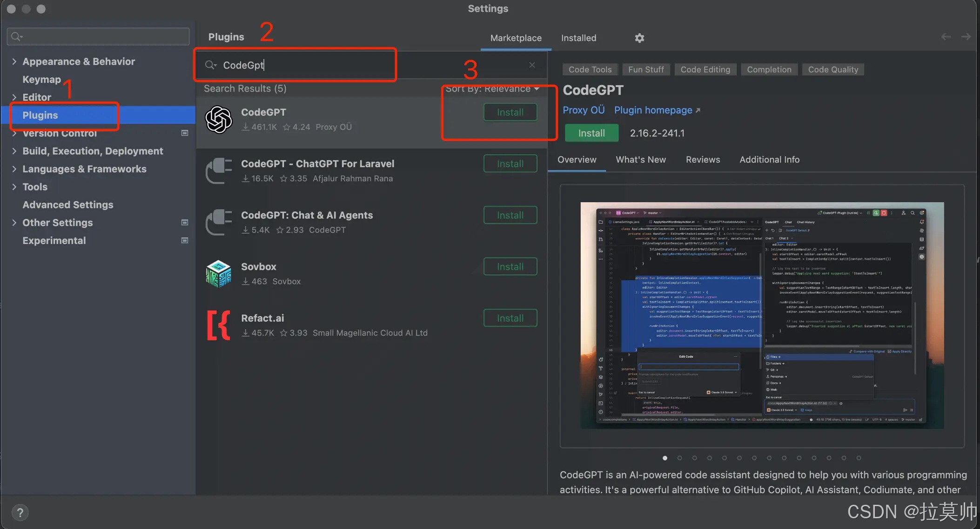Navigate forward with right arrow icon
This screenshot has width=980, height=529.
pos(966,37)
